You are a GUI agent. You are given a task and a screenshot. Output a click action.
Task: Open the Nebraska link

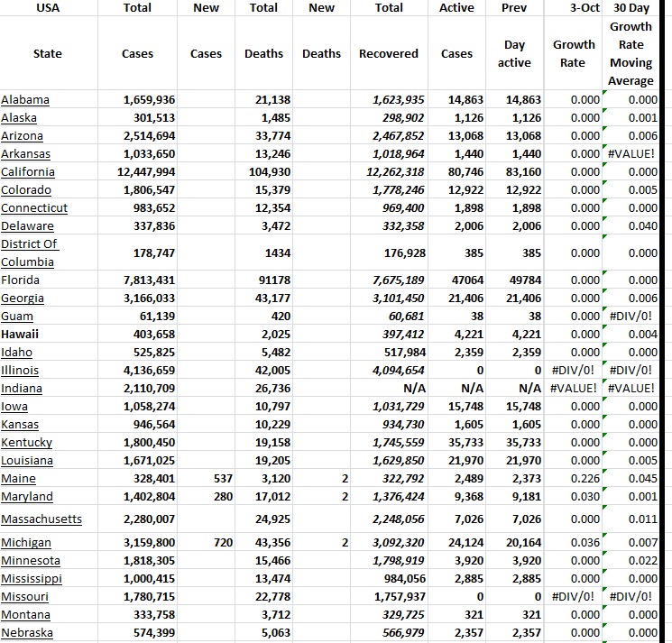[27, 633]
